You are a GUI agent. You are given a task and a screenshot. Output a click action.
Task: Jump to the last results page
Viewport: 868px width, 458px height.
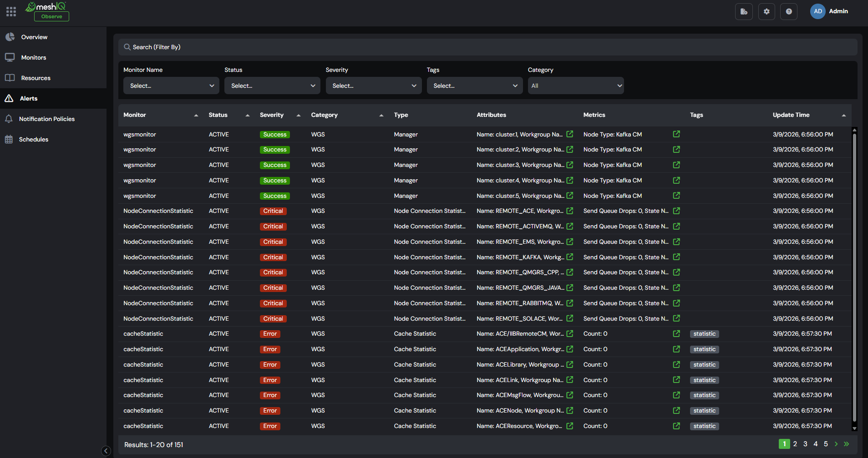(x=847, y=444)
